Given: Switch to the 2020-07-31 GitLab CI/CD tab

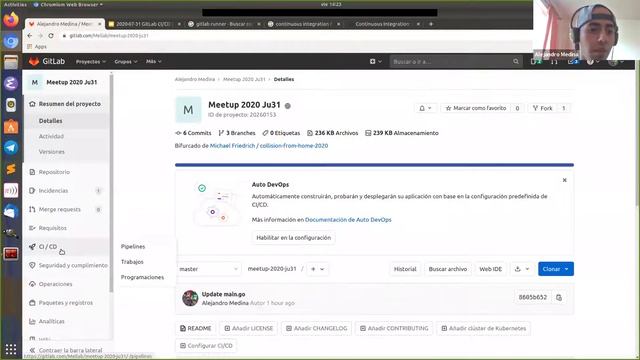Looking at the screenshot, I should click(144, 24).
